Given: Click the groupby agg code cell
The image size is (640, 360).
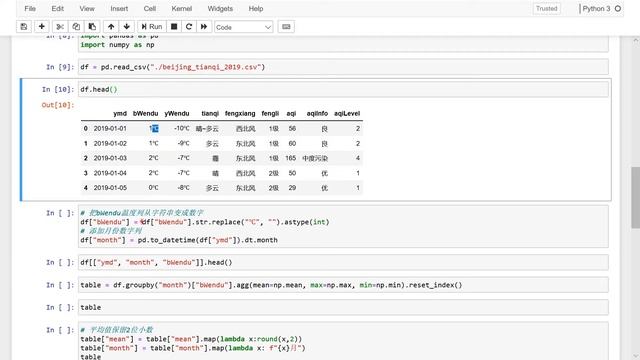Looking at the screenshot, I should pyautogui.click(x=343, y=285).
